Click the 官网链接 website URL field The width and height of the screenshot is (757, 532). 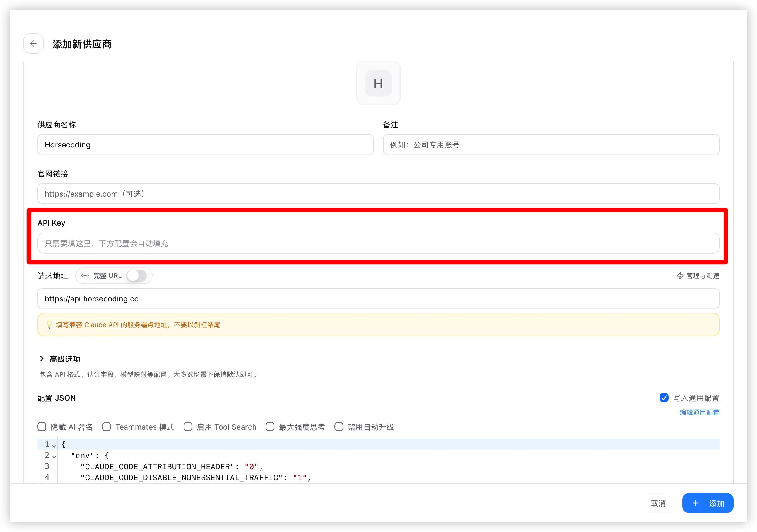(x=378, y=194)
